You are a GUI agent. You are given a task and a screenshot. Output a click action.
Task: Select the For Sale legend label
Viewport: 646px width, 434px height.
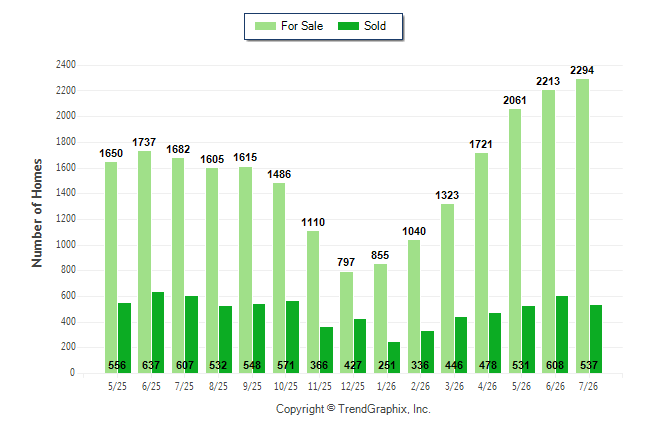click(x=302, y=26)
